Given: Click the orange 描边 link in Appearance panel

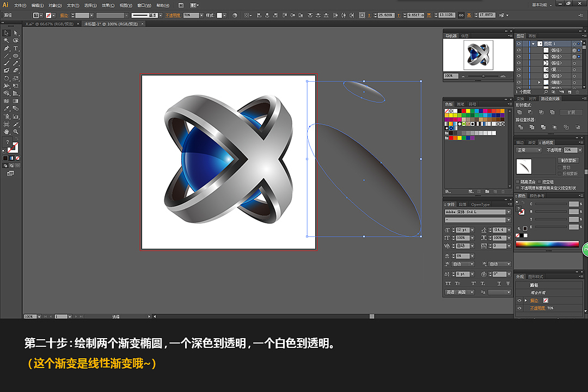Looking at the screenshot, I should click(534, 300).
